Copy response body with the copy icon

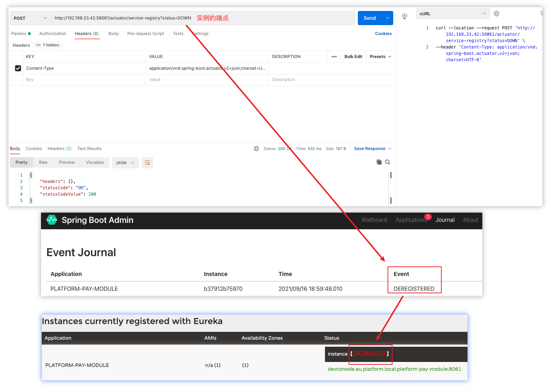pyautogui.click(x=379, y=162)
